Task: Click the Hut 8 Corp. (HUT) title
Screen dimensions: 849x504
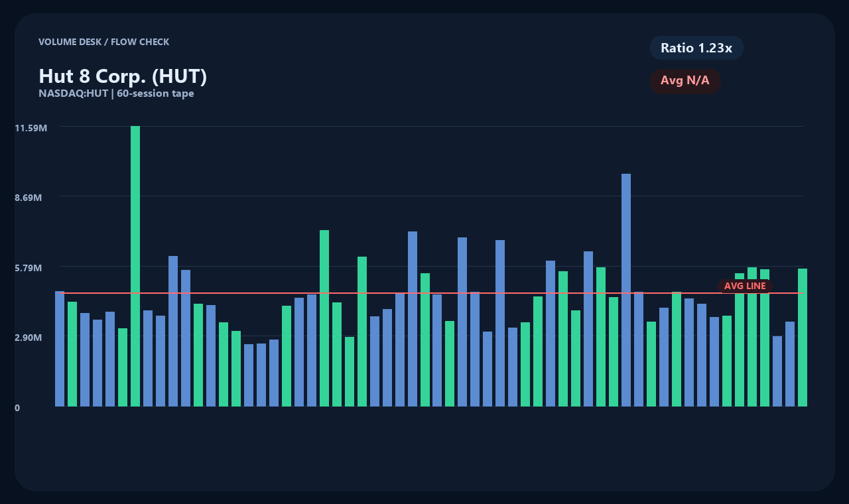Action: click(123, 76)
